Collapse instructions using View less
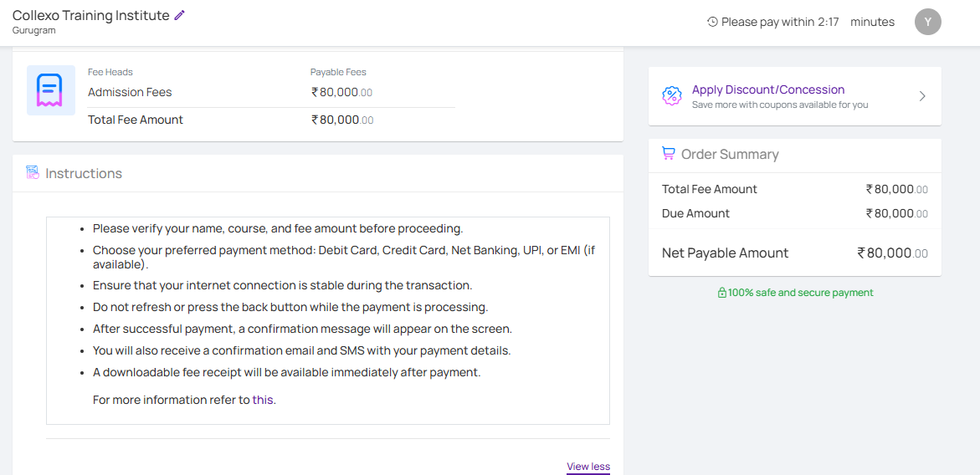Screen dimensions: 980x475 [x=587, y=467]
